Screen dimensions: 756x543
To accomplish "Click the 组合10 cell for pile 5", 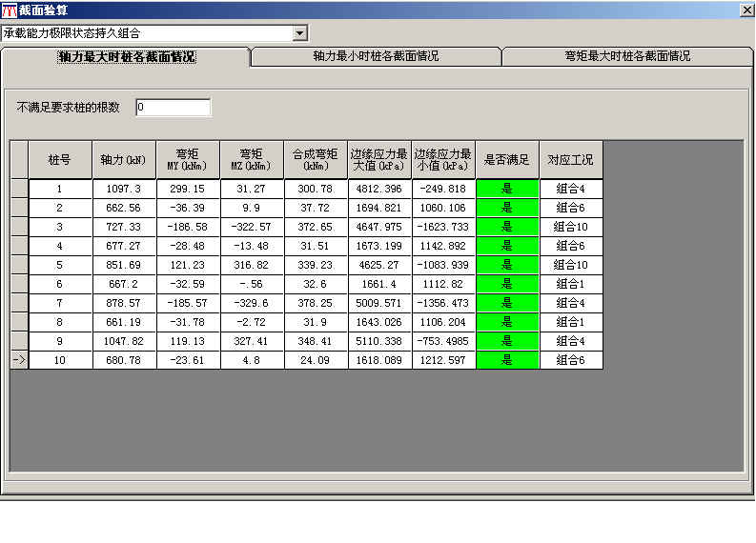I will pos(571,265).
